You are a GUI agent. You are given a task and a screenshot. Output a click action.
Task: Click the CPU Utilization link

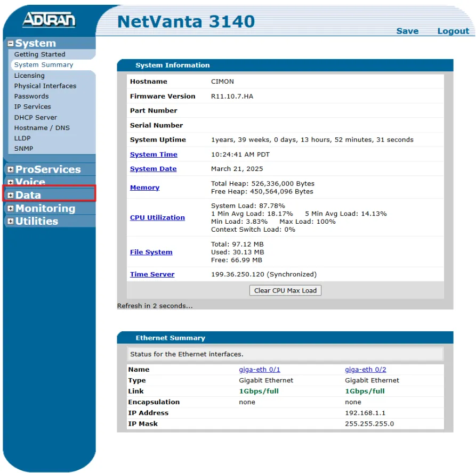pyautogui.click(x=157, y=217)
